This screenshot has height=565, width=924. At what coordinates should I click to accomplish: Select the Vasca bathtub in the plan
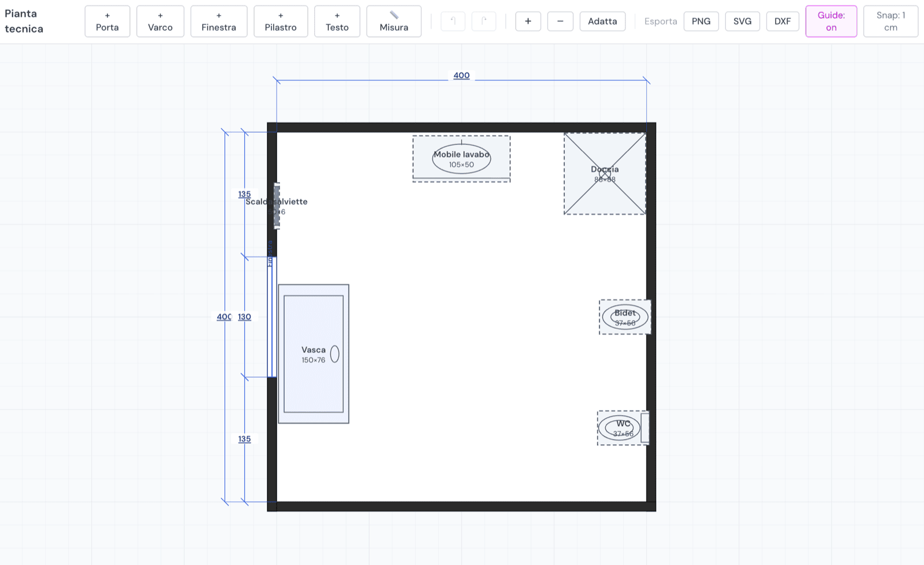coord(314,354)
